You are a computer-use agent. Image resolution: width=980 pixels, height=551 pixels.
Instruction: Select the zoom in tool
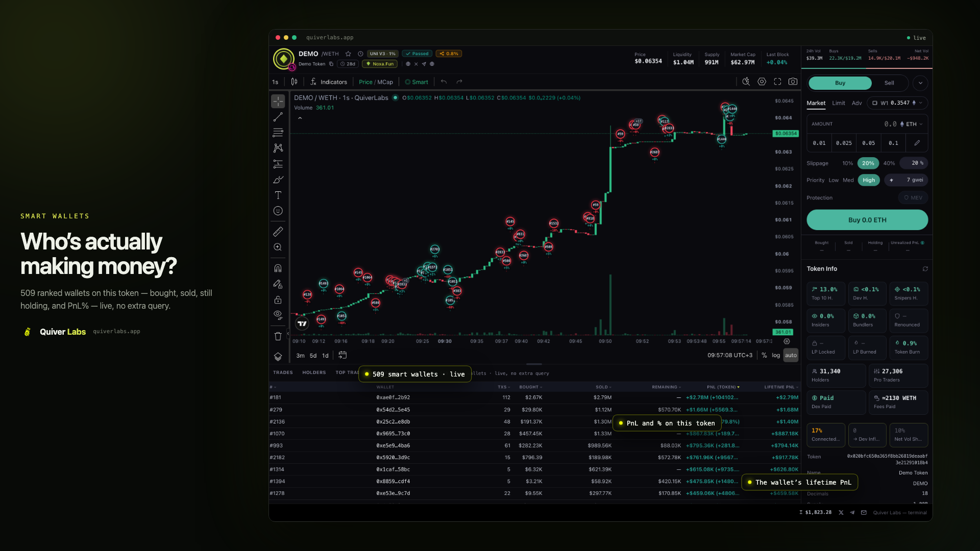[278, 247]
